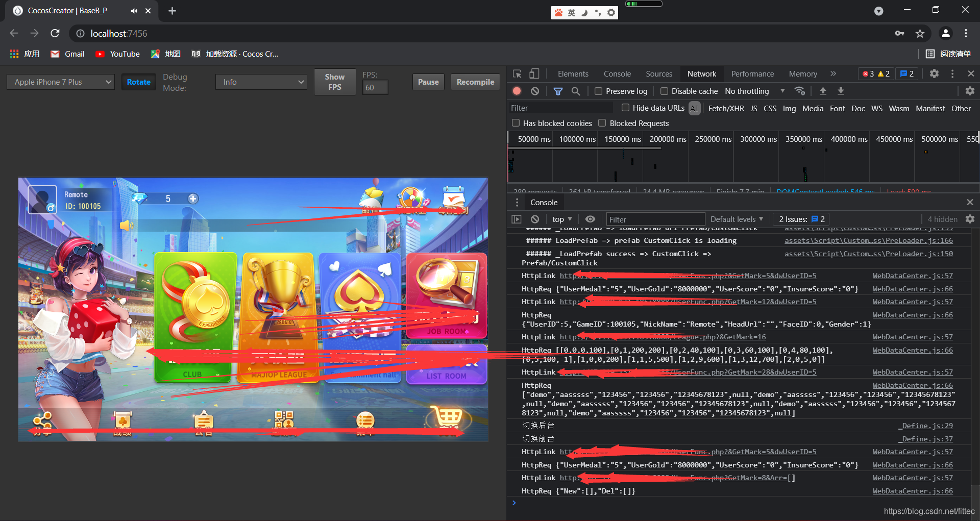Viewport: 980px width, 521px height.
Task: Show more DevTools tabs chevron
Action: (x=834, y=73)
